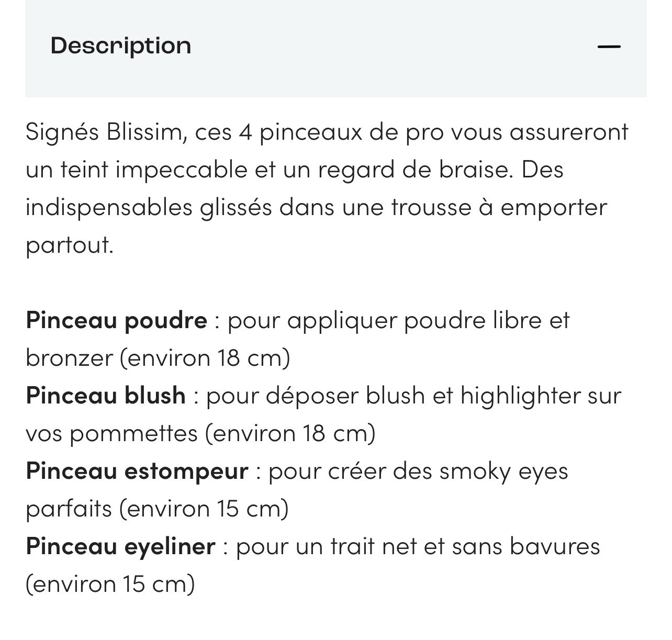Viewport: 672px width, 640px height.
Task: Click the text 'trait net et sans bavures'
Action: pos(465,546)
